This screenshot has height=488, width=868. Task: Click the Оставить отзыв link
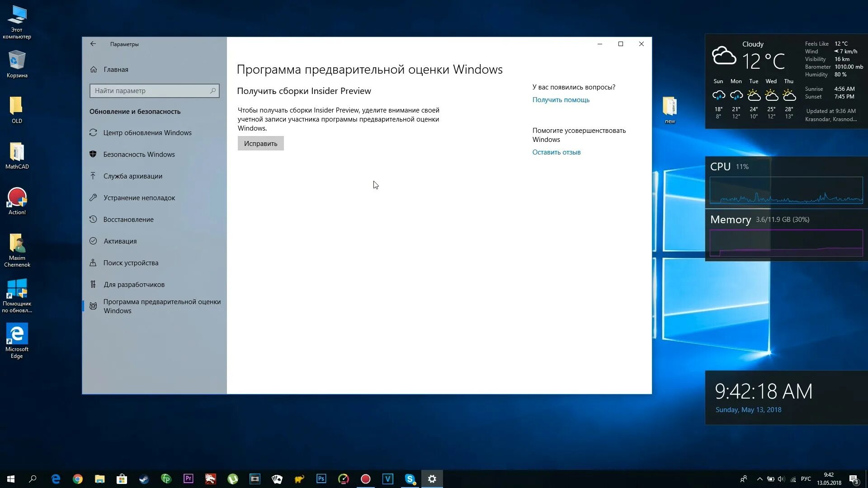(556, 152)
